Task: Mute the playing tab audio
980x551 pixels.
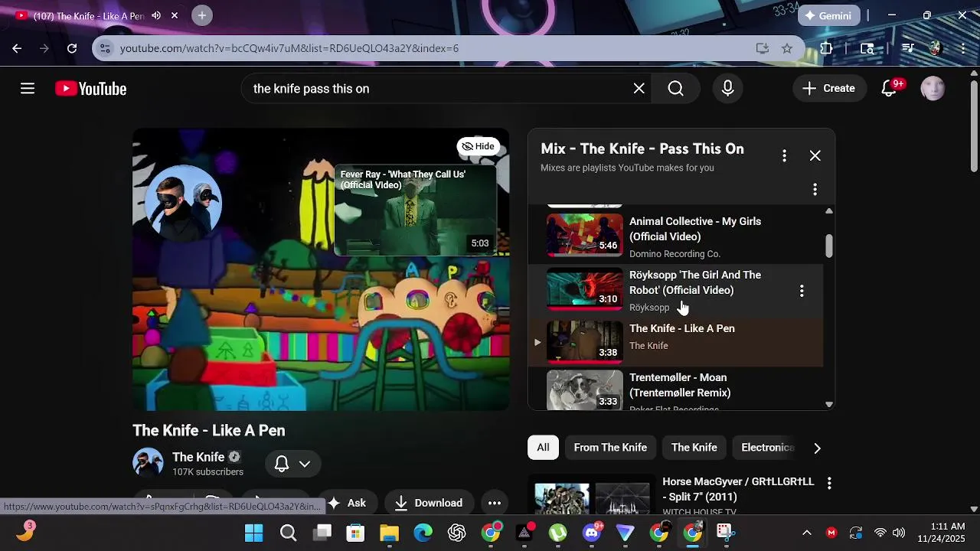Action: 156,15
